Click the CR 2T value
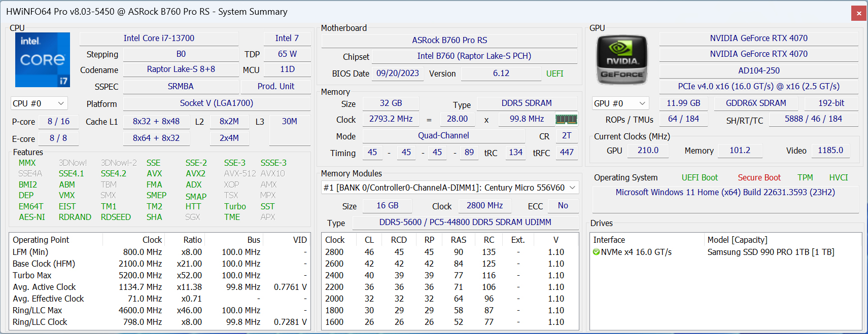The width and height of the screenshot is (868, 334). point(567,136)
